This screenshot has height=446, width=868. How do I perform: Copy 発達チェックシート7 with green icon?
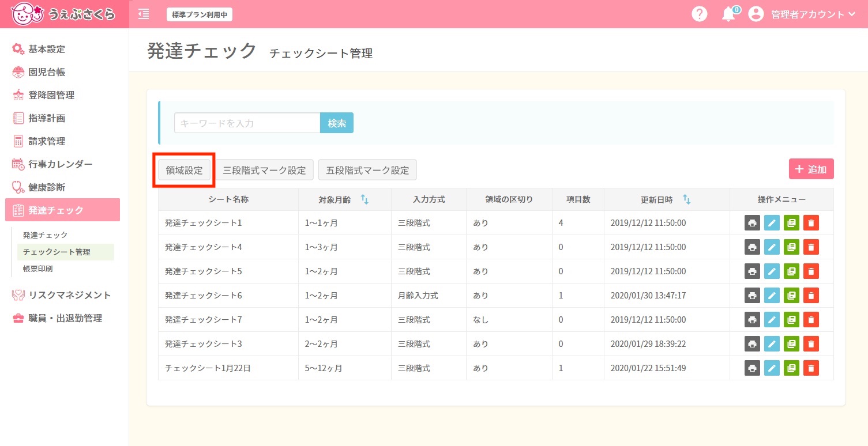coord(791,320)
